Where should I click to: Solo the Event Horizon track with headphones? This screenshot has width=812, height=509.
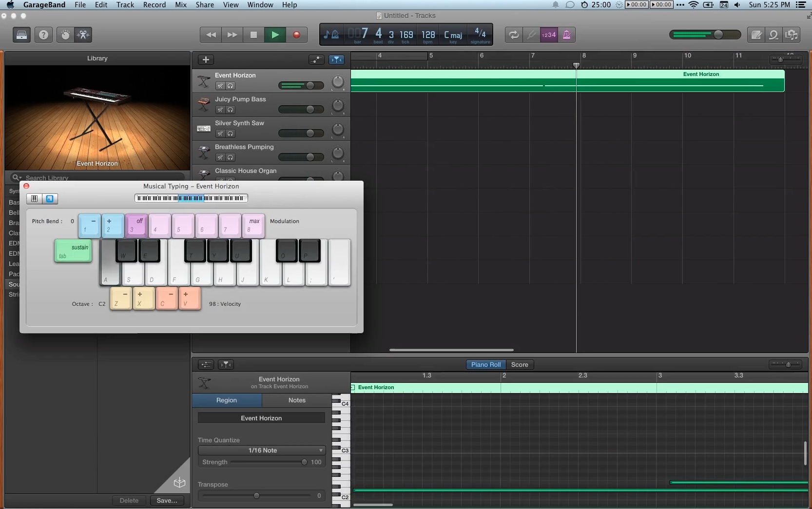[x=231, y=86]
